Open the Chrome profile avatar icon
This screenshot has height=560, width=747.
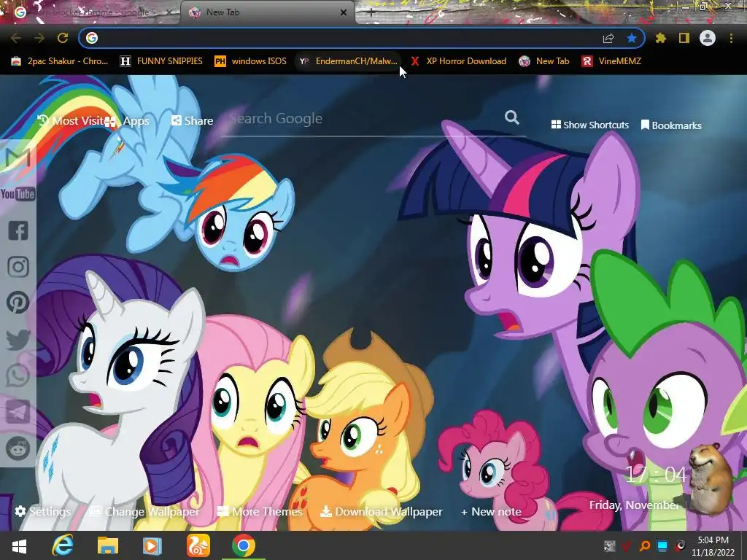(708, 38)
